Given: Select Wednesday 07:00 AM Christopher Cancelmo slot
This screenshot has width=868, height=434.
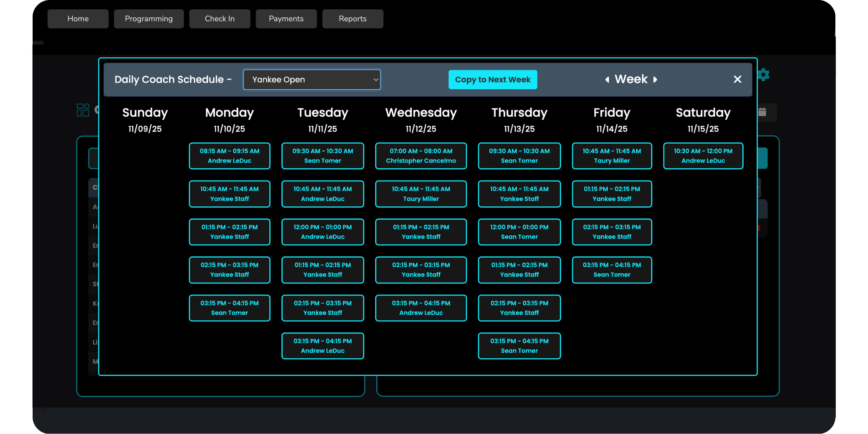Looking at the screenshot, I should (x=421, y=156).
